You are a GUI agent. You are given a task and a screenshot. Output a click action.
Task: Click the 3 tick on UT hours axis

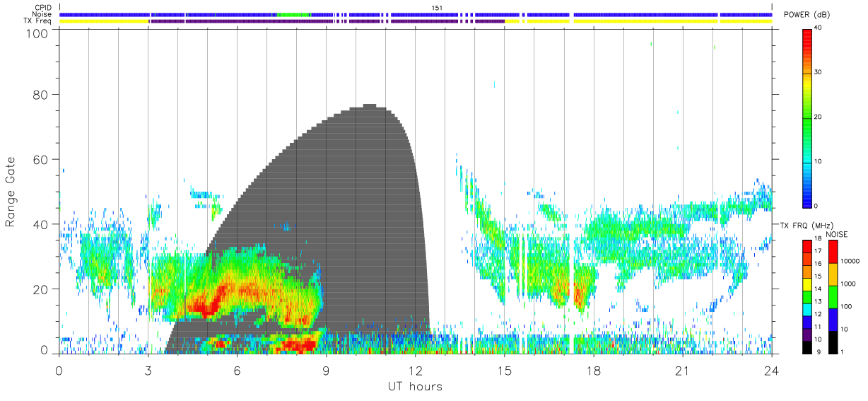tap(148, 370)
